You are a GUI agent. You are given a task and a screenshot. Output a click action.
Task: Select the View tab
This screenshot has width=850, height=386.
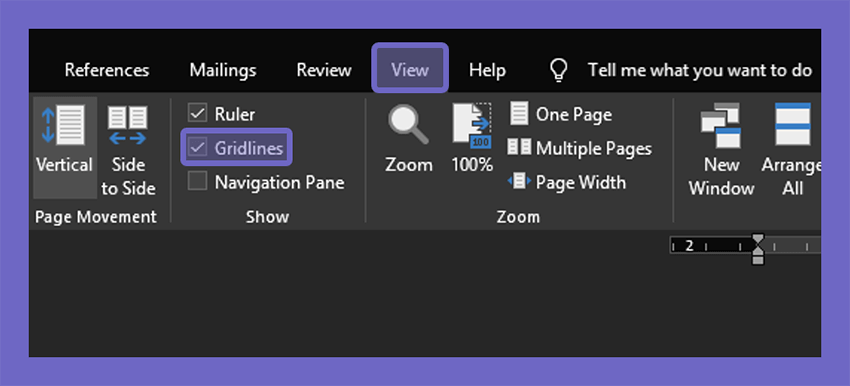click(410, 69)
